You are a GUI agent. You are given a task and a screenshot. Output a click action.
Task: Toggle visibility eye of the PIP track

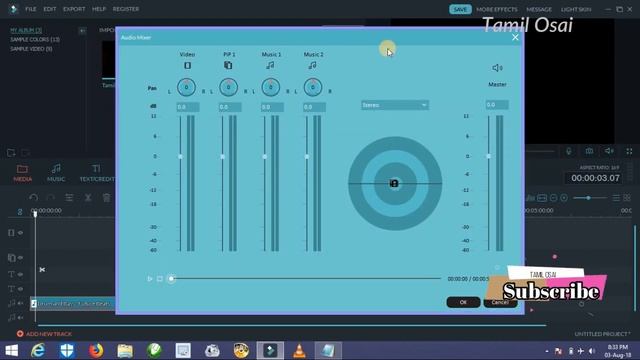pos(20,258)
